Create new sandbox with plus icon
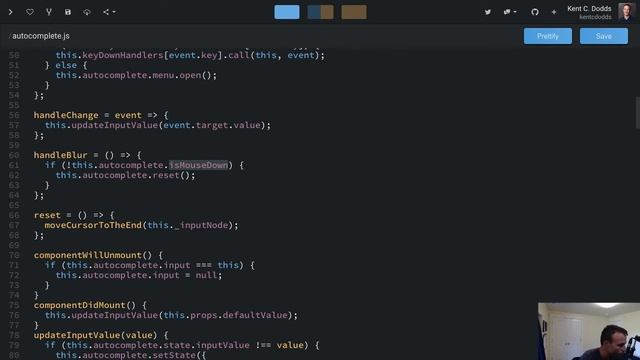 [x=554, y=12]
